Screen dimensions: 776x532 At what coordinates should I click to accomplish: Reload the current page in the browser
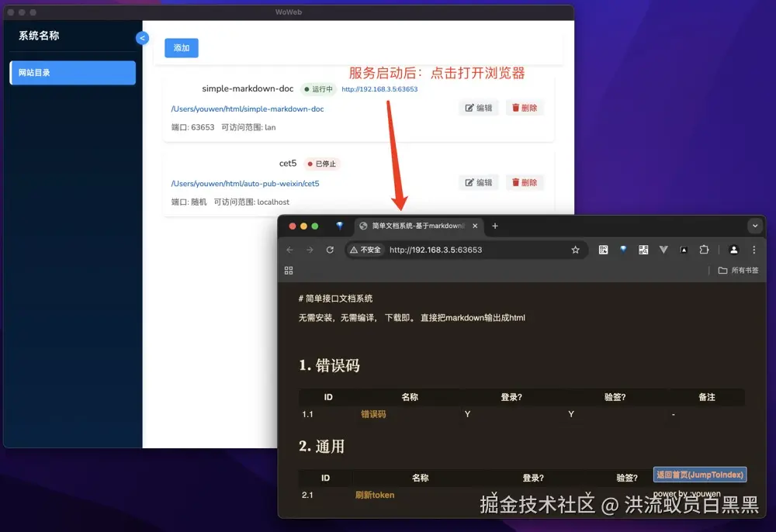[328, 249]
